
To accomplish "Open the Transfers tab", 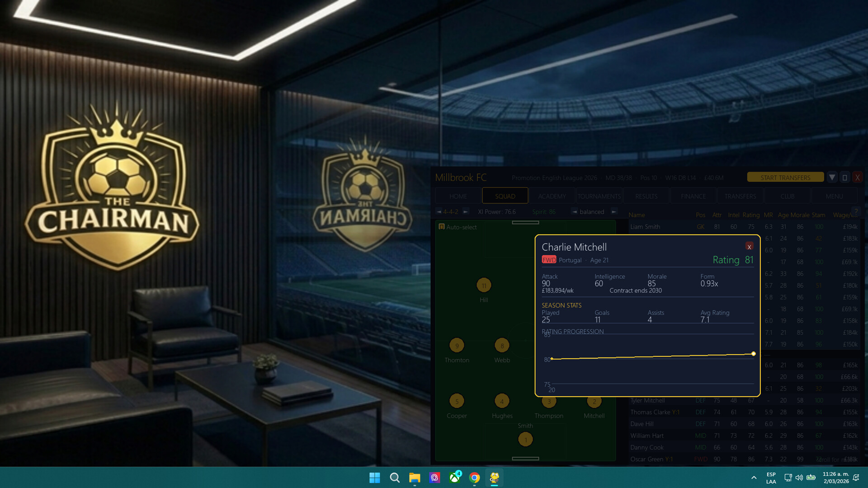I will coord(740,196).
